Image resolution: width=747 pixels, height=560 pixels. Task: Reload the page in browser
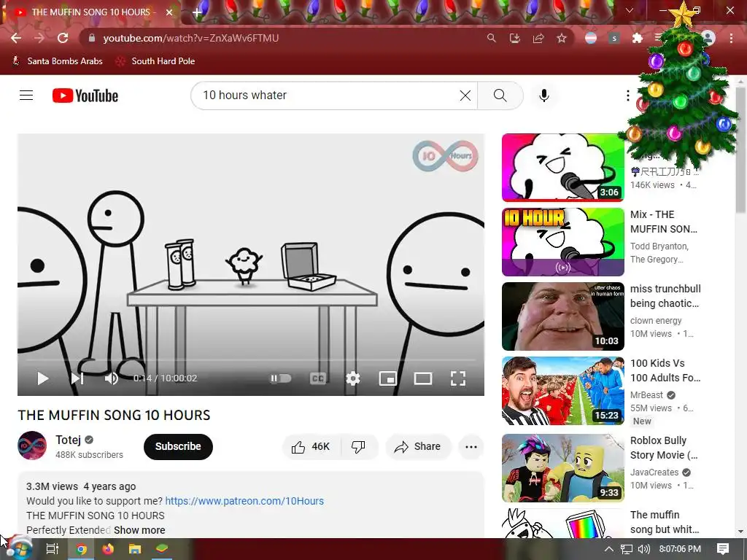click(63, 38)
